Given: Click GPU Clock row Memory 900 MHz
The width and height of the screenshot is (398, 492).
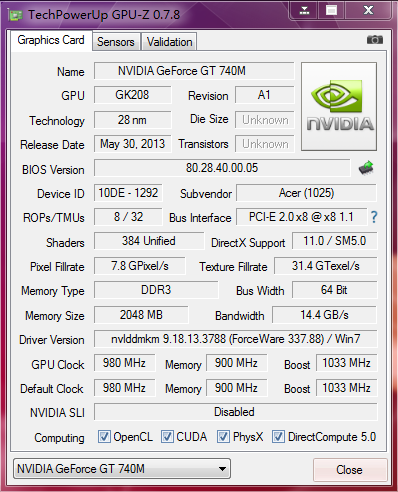Looking at the screenshot, I should 236,363.
